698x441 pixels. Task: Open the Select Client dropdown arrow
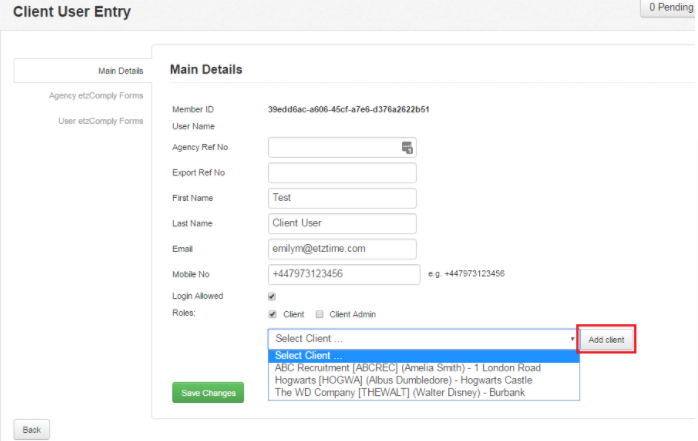[572, 339]
